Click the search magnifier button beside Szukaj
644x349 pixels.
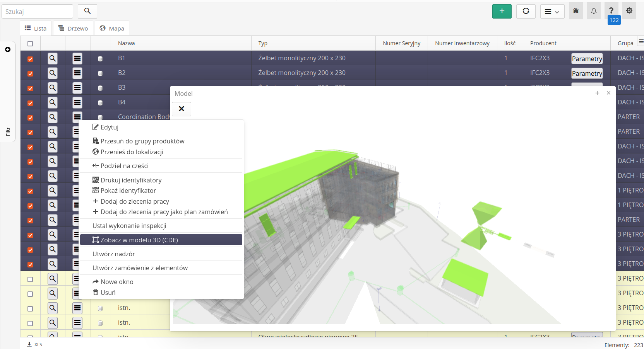(x=87, y=11)
